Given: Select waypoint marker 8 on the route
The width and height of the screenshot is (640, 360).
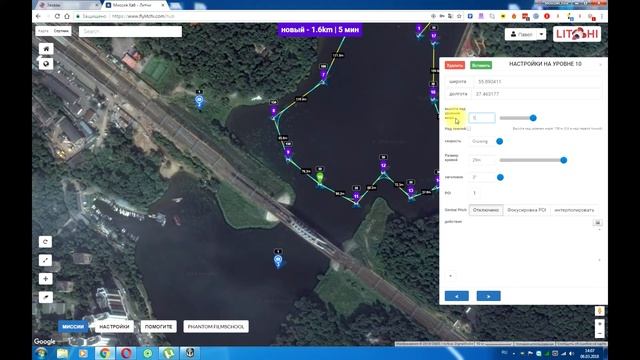Looking at the screenshot, I should [x=274, y=111].
